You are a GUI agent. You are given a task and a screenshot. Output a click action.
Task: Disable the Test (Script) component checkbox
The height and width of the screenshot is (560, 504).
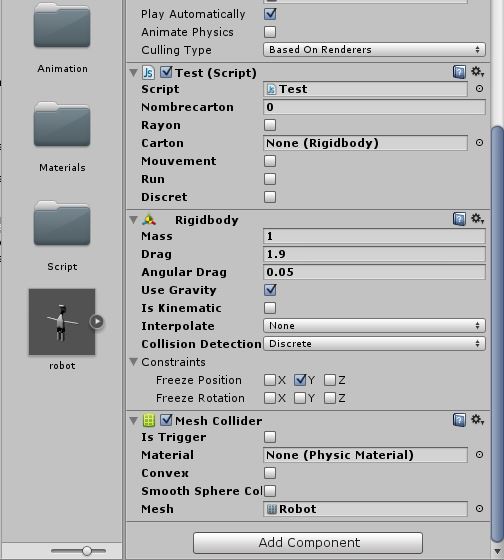click(166, 72)
